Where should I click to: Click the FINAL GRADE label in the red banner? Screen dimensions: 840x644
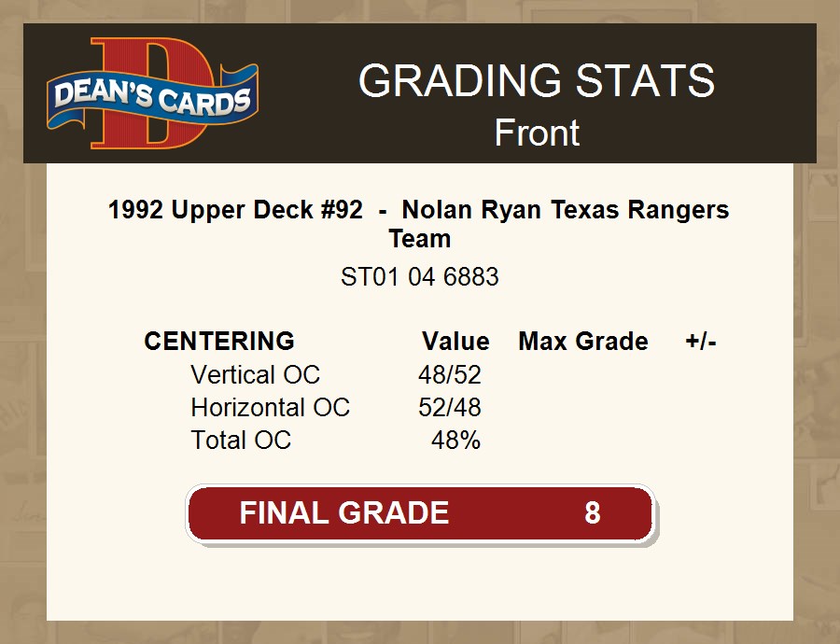pyautogui.click(x=344, y=513)
